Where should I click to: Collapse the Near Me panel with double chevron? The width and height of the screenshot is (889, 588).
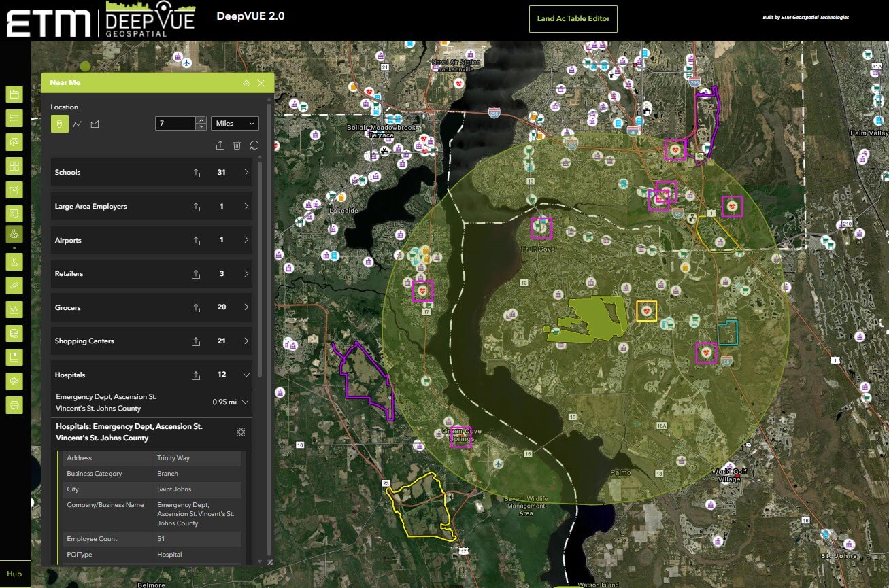click(x=246, y=83)
